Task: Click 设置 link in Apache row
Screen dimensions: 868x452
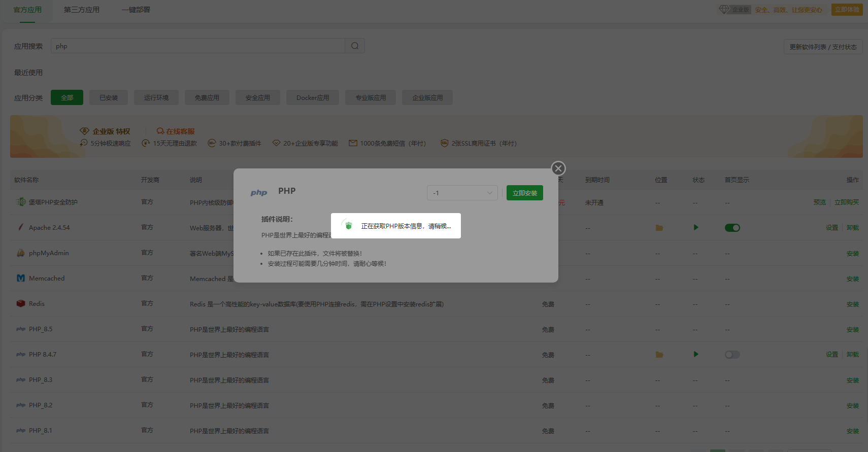Action: pyautogui.click(x=832, y=227)
